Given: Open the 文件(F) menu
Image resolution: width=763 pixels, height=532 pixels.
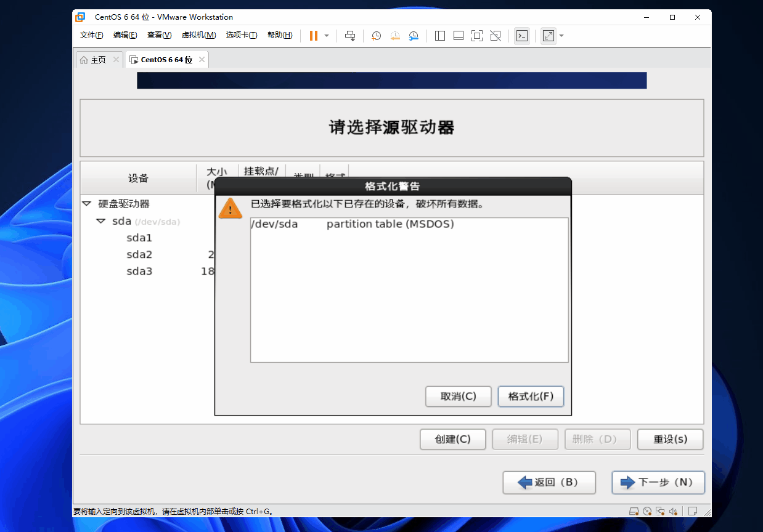Looking at the screenshot, I should pyautogui.click(x=91, y=35).
